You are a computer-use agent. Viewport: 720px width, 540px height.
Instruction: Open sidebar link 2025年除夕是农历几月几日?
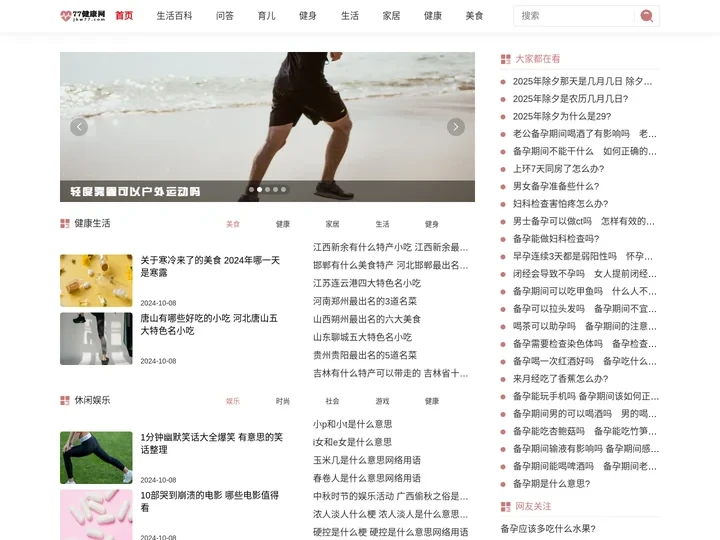pyautogui.click(x=570, y=99)
